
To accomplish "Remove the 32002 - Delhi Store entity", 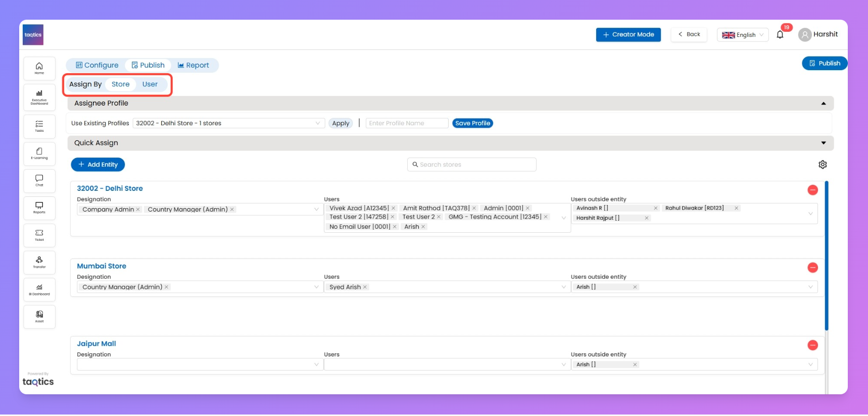I will coord(812,190).
